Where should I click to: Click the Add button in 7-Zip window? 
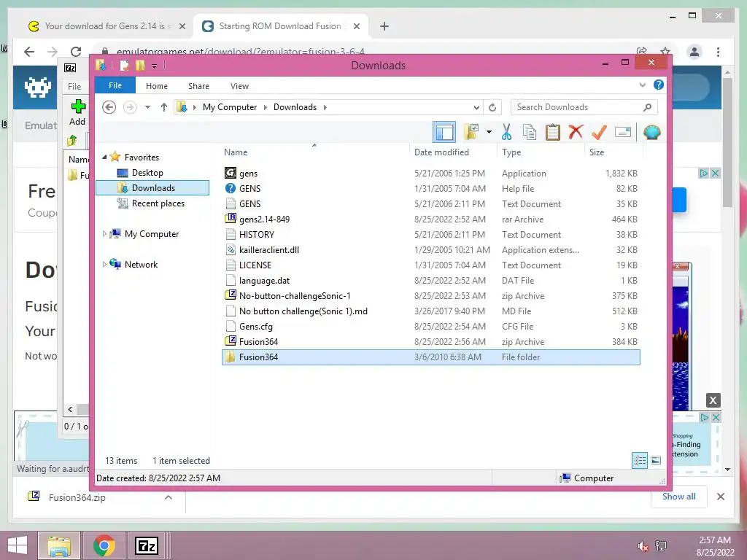[77, 112]
